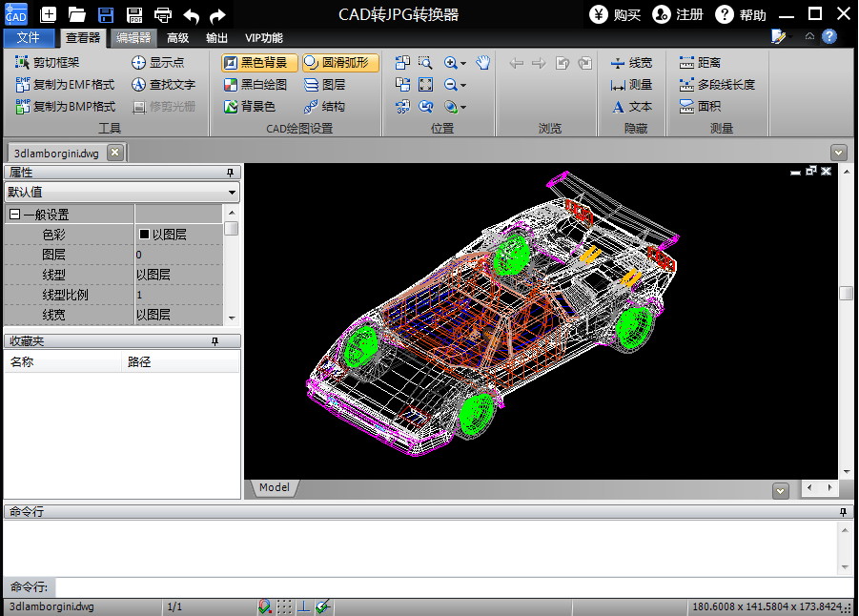Open the 默认值 properties dropdown
Viewport: 859px width, 616px height.
232,192
